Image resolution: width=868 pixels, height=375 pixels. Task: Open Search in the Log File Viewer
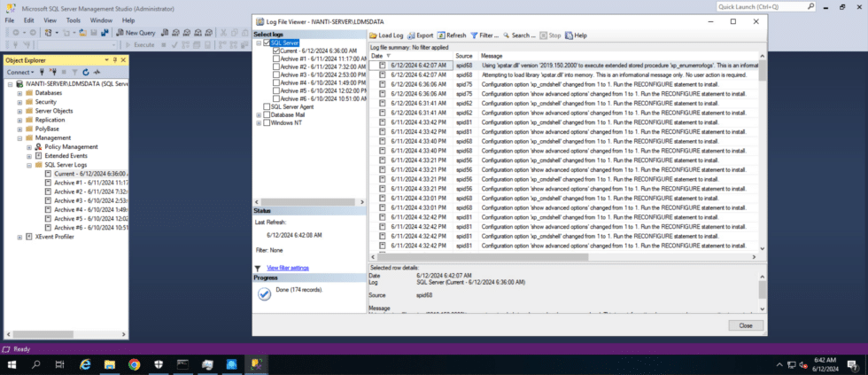click(x=519, y=35)
